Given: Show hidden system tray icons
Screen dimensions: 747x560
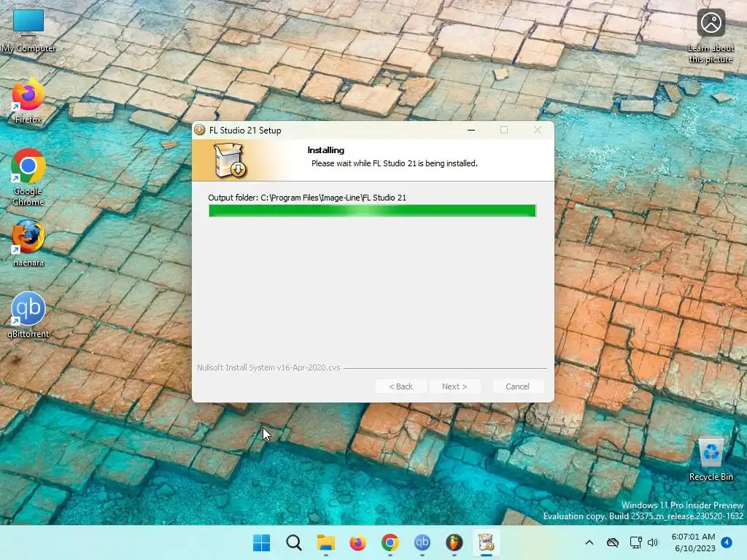Looking at the screenshot, I should [x=589, y=542].
